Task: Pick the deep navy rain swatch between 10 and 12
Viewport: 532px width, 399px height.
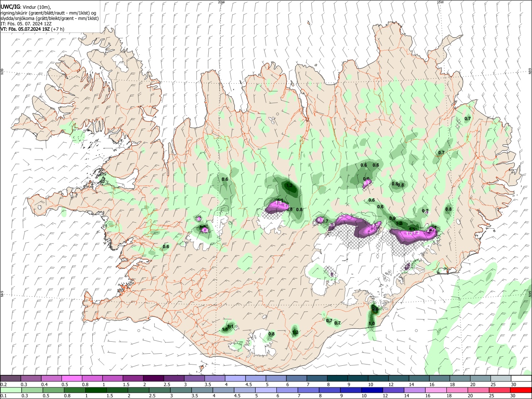Action: tap(372, 390)
